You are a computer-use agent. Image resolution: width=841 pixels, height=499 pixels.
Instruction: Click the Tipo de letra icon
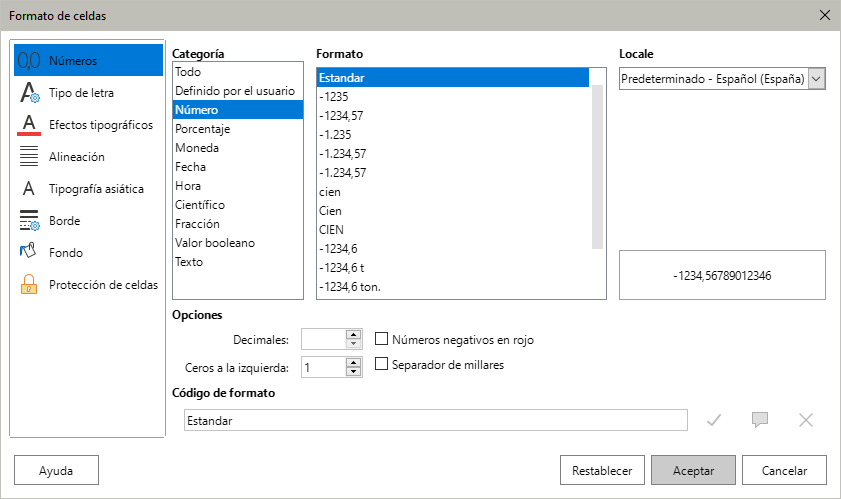point(29,92)
